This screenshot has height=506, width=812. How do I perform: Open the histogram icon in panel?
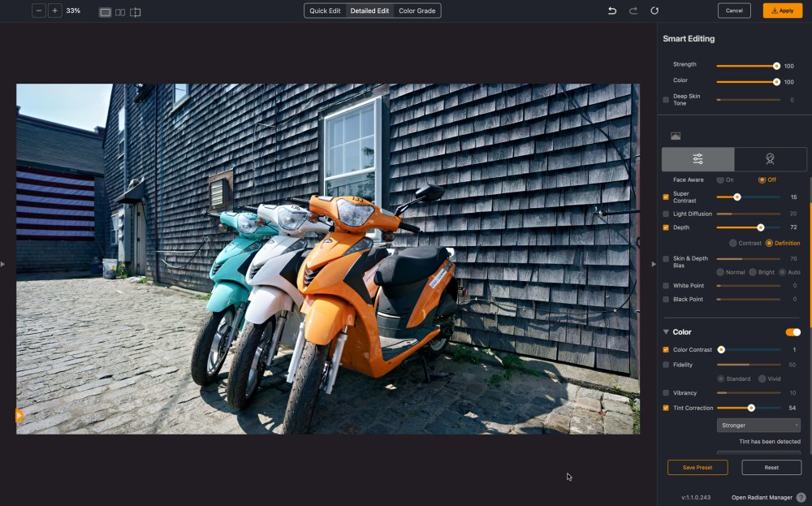pyautogui.click(x=676, y=136)
